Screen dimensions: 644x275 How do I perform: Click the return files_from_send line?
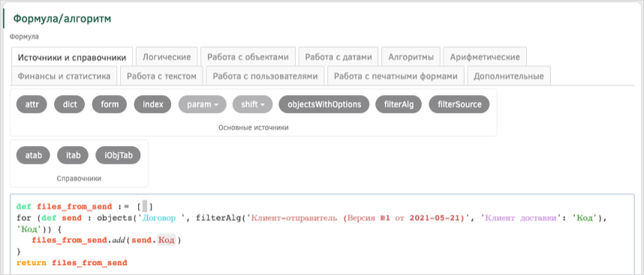coord(72,262)
